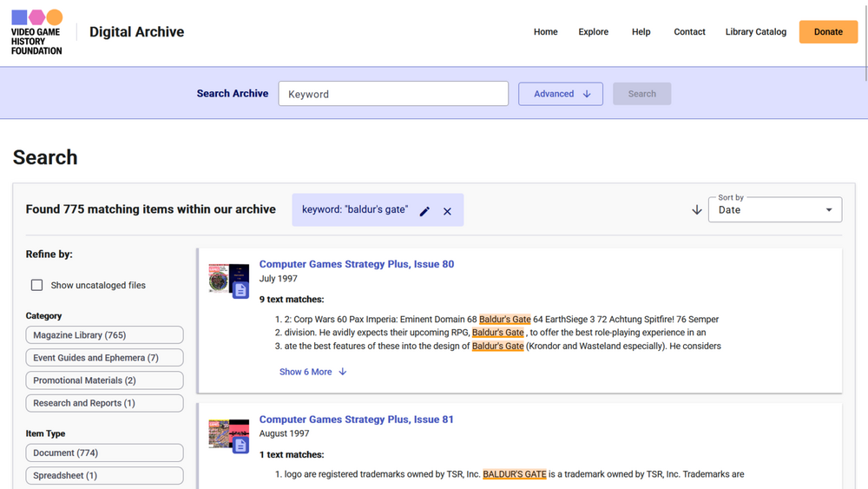Click the Keyword search input field

[392, 94]
